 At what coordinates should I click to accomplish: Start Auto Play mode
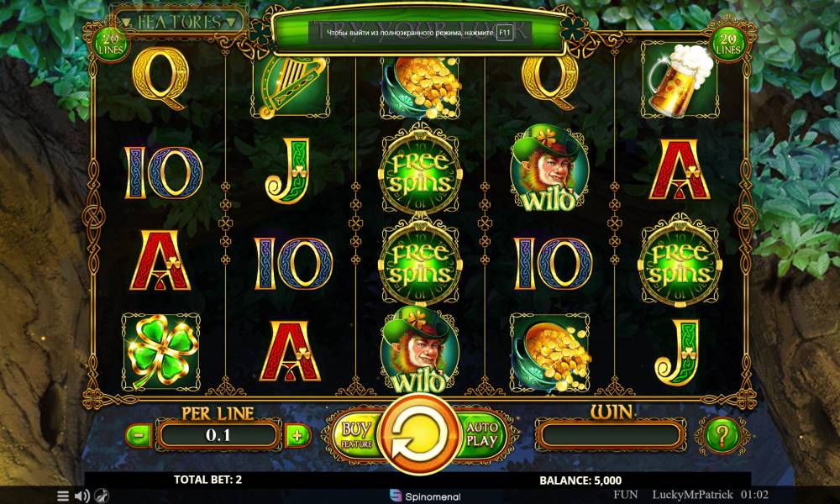point(481,434)
